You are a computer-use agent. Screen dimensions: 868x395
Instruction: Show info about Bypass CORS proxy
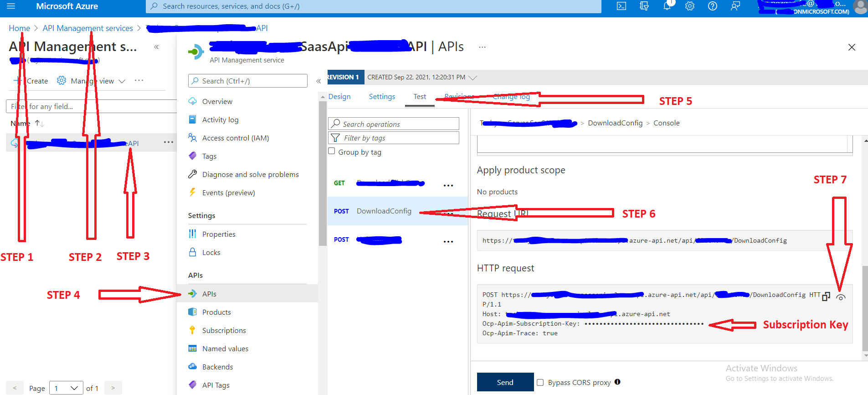point(617,382)
